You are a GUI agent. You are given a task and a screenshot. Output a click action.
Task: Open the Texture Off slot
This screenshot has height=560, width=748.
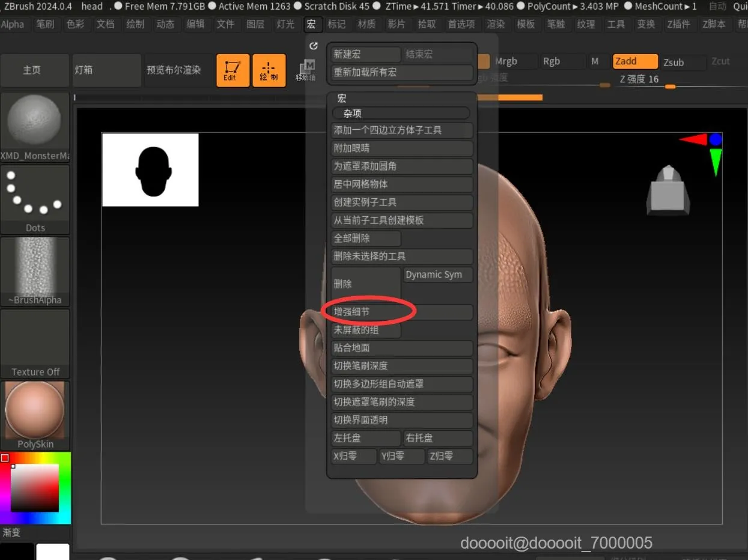[35, 344]
